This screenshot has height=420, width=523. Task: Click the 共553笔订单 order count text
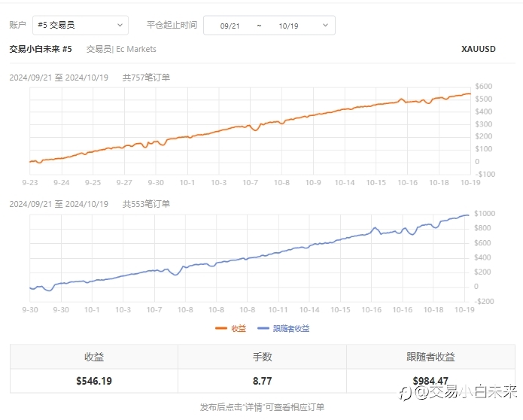pos(146,204)
